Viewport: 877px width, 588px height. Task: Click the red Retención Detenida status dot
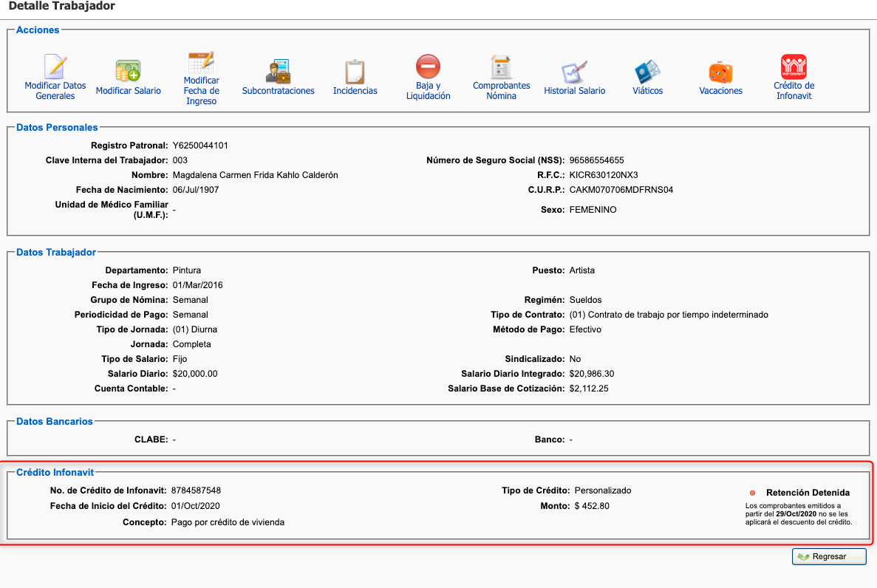coord(752,493)
